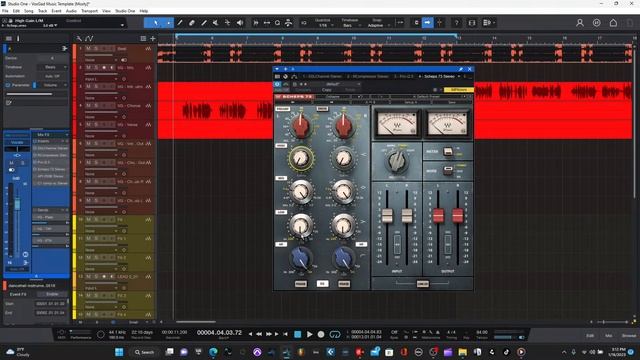
Task: Open the Transport menu
Action: pos(89,11)
